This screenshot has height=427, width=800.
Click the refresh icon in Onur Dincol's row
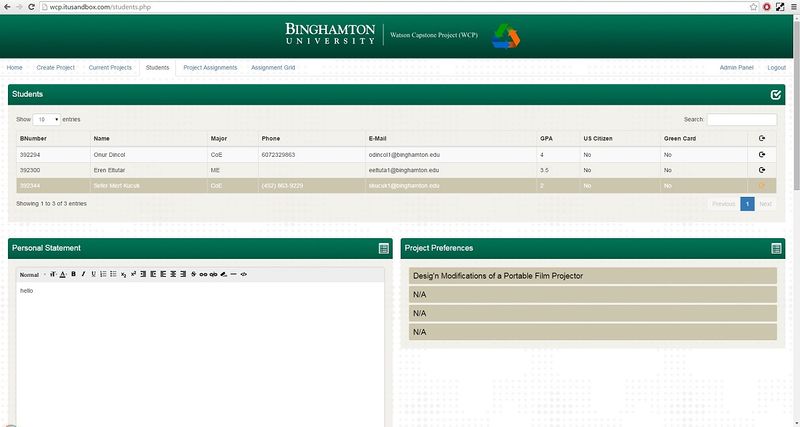[x=762, y=155]
